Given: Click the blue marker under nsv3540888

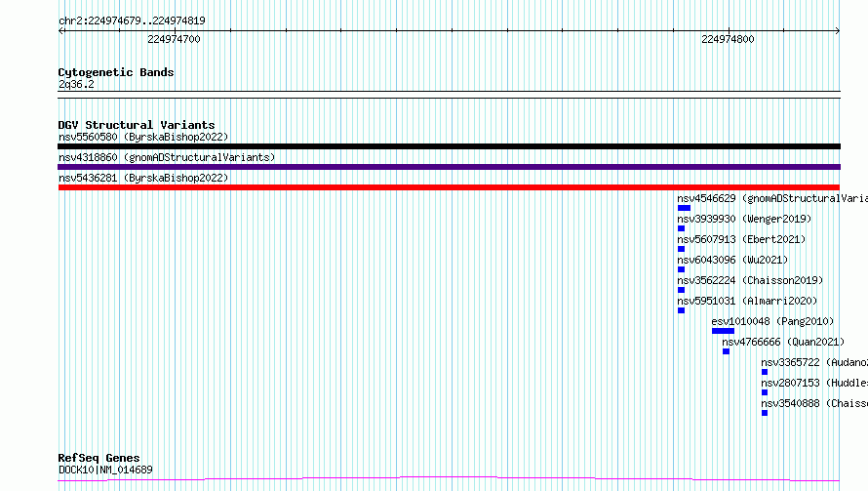Looking at the screenshot, I should [765, 413].
